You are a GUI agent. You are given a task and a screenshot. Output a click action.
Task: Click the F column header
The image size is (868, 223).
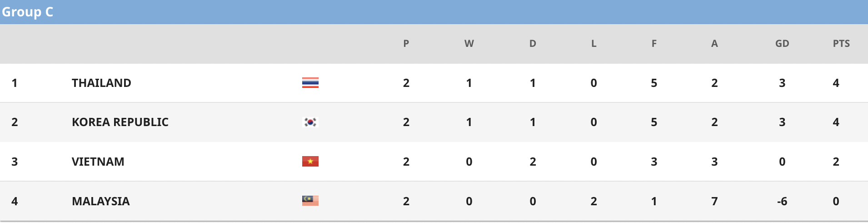654,44
